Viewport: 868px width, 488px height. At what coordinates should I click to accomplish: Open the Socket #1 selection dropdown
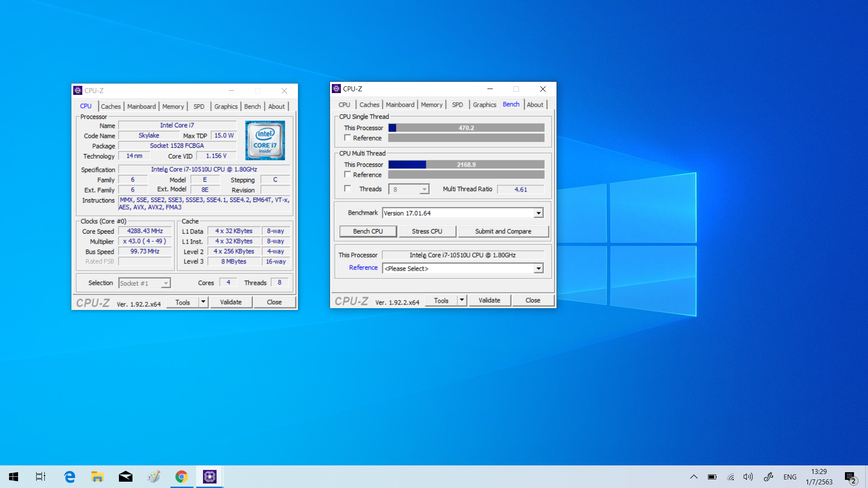pos(166,283)
